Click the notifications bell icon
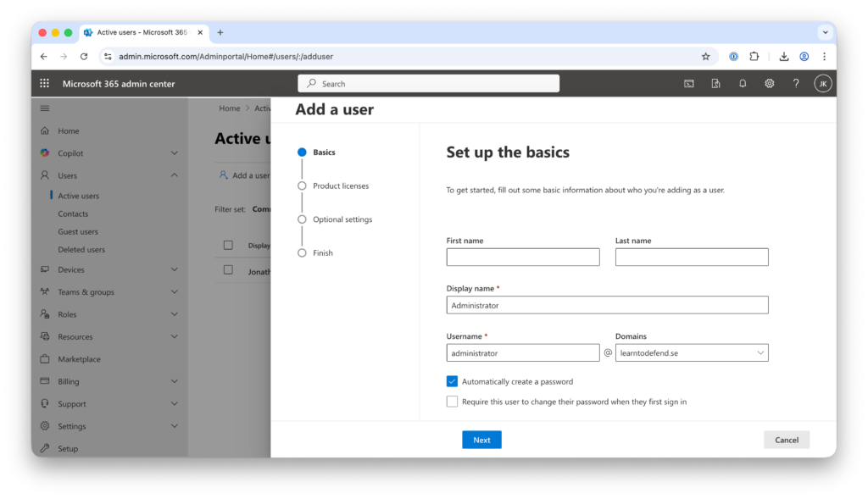868x499 pixels. (743, 84)
